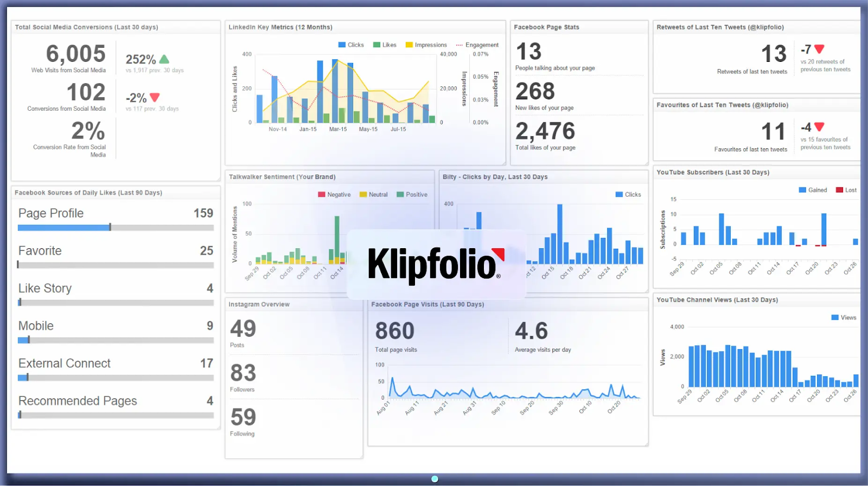Click the 268 new likes value
This screenshot has width=868, height=486.
(535, 91)
